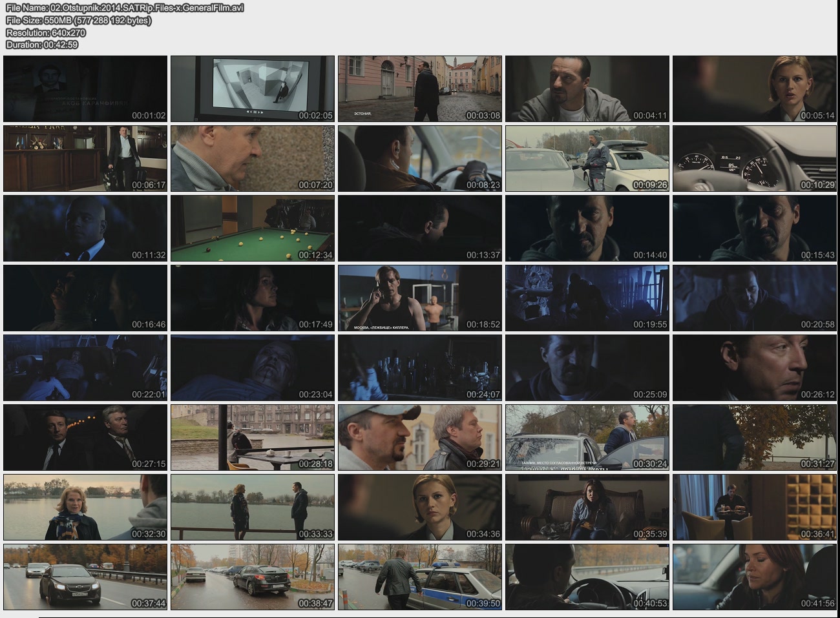This screenshot has width=840, height=618.
Task: Select the parking lot thumbnail at 00:09:26
Action: pos(587,158)
